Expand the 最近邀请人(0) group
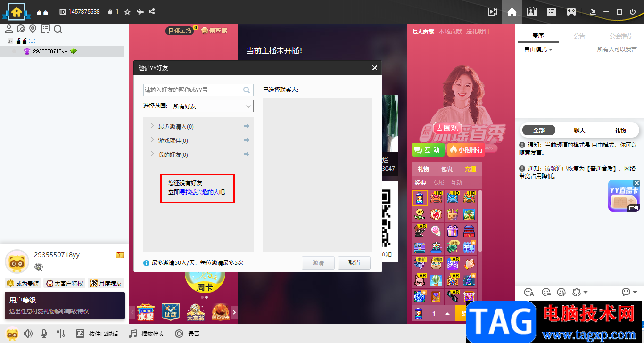The height and width of the screenshot is (343, 644). coord(152,126)
